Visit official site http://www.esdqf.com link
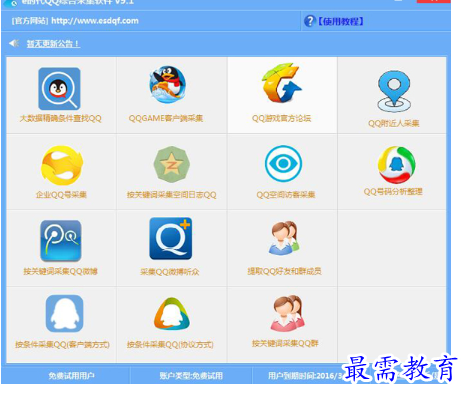The width and height of the screenshot is (466, 400). tap(95, 21)
